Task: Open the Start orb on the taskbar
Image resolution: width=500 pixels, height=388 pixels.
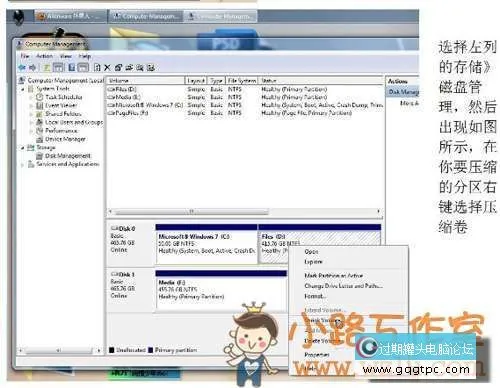Action: pyautogui.click(x=19, y=16)
